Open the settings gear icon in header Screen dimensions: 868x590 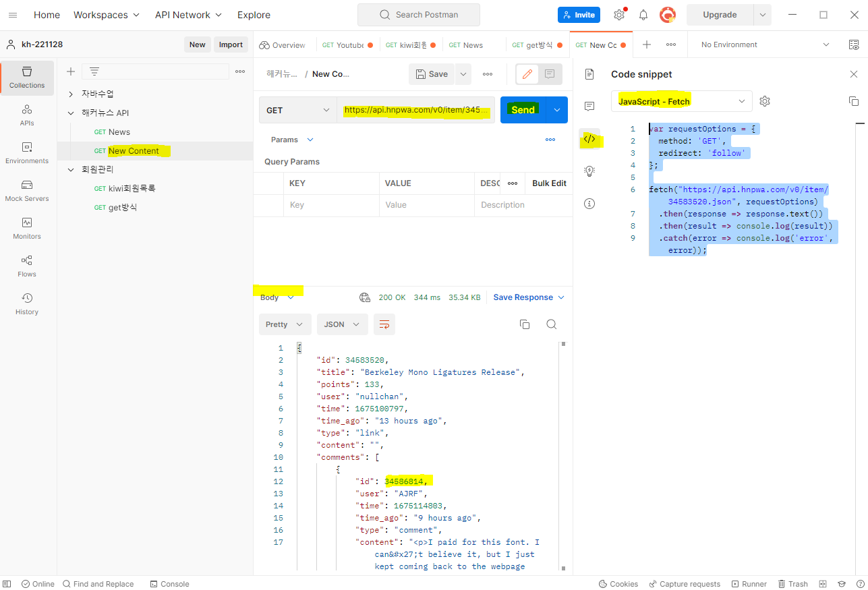tap(618, 14)
